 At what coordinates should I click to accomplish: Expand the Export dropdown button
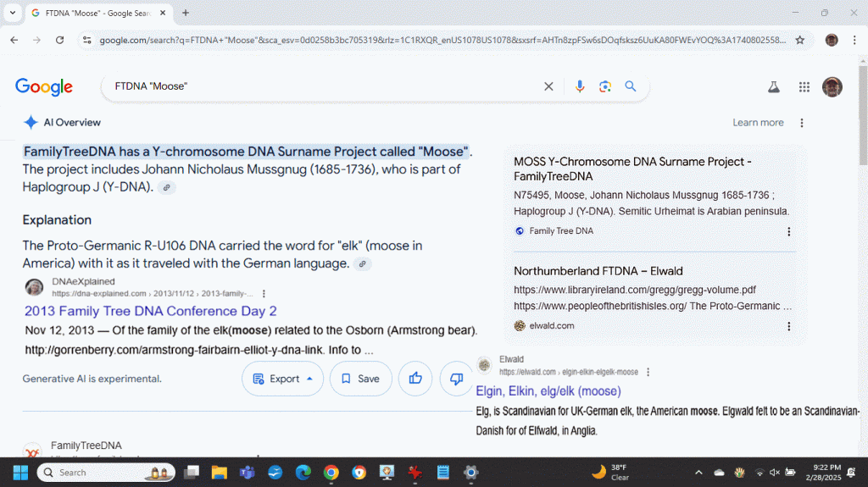[x=282, y=379]
